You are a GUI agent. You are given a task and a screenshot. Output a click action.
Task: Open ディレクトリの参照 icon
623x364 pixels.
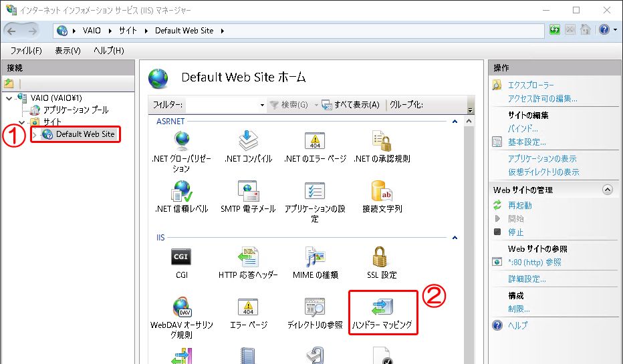click(x=315, y=308)
